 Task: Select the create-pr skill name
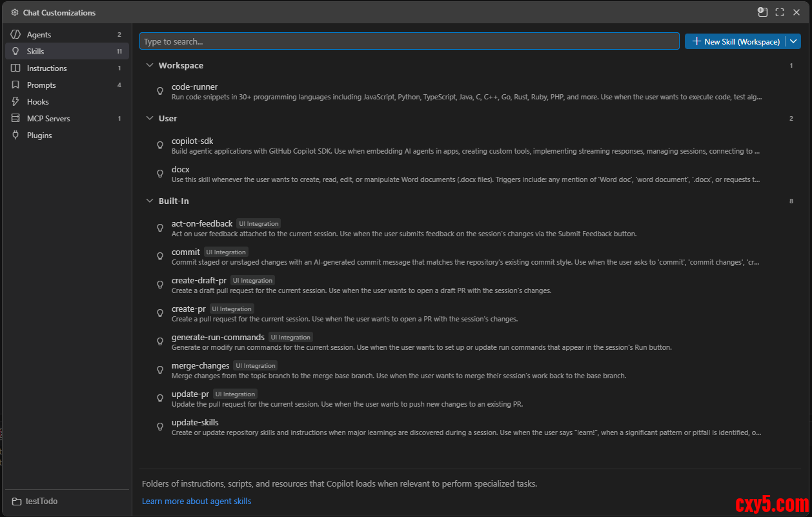pyautogui.click(x=188, y=309)
